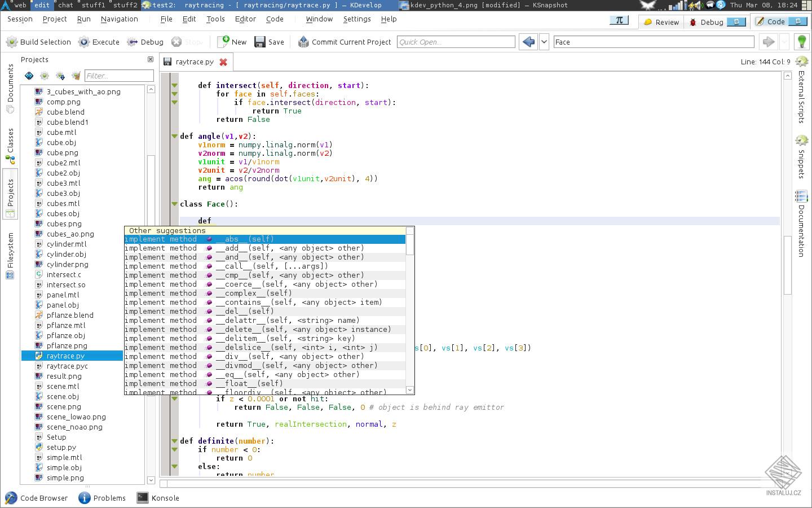Close the raytrace.py tab
This screenshot has width=812, height=508.
coord(223,62)
